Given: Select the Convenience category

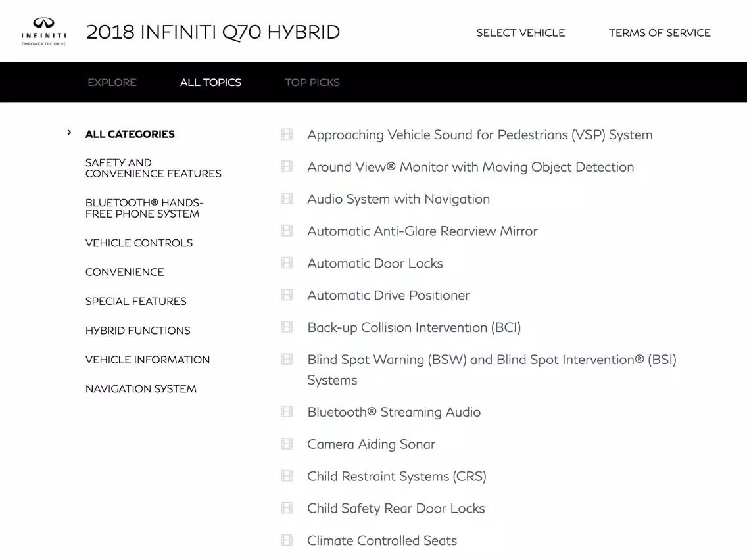Looking at the screenshot, I should click(x=125, y=272).
